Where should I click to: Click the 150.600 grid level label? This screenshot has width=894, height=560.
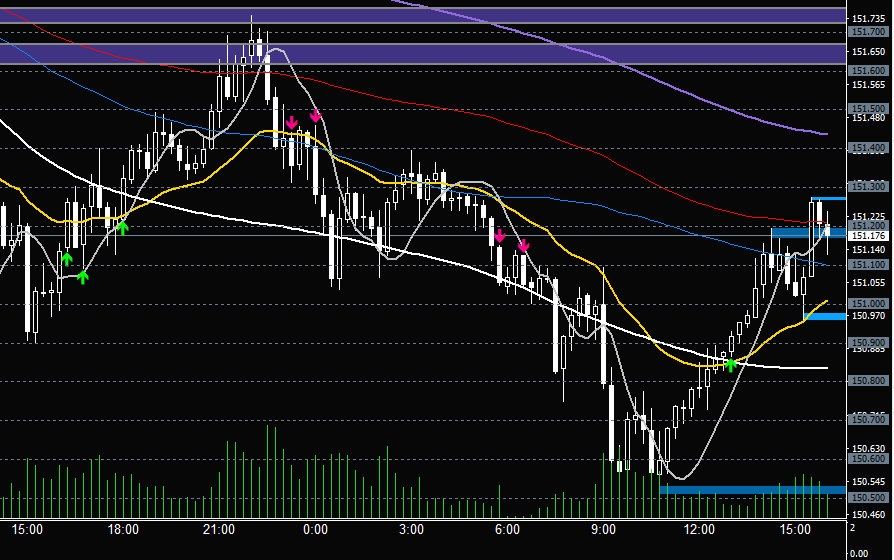point(868,458)
